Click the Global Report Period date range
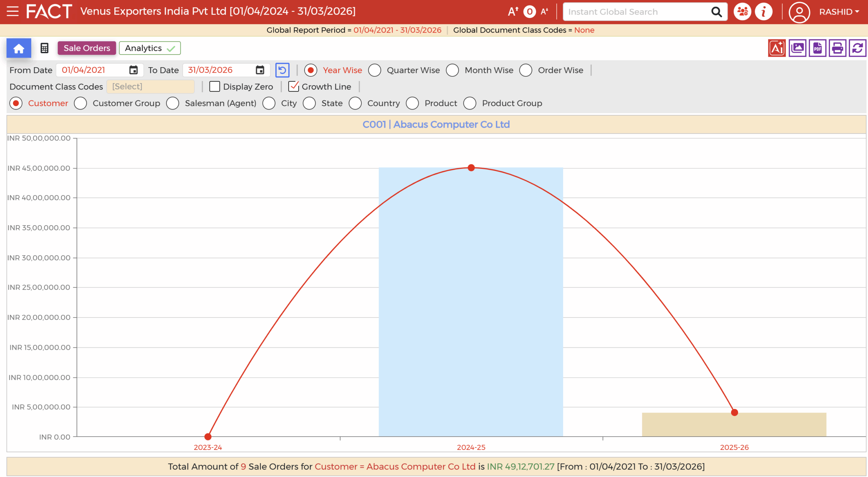This screenshot has width=868, height=477. [397, 30]
